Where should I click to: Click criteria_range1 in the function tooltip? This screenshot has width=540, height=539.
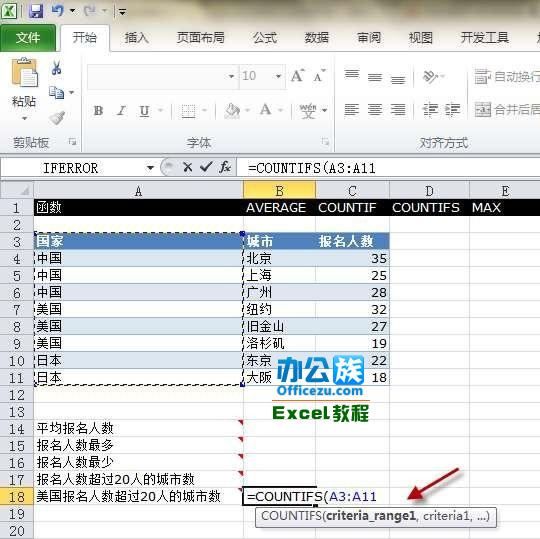(x=371, y=516)
